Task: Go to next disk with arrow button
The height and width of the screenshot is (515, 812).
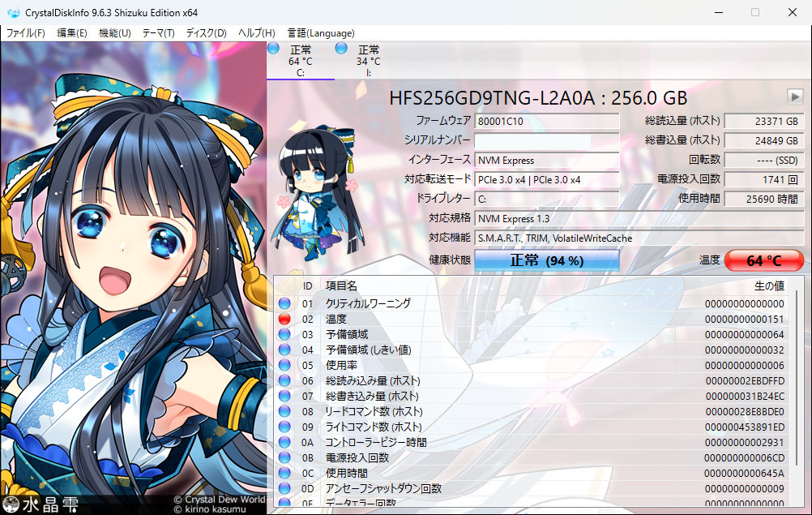Action: pos(795,97)
